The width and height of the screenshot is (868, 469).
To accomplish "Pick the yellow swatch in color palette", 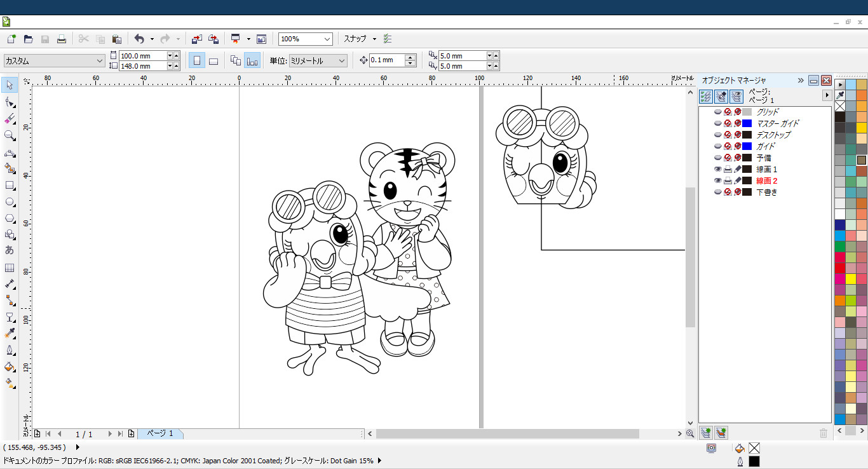I will 851,279.
